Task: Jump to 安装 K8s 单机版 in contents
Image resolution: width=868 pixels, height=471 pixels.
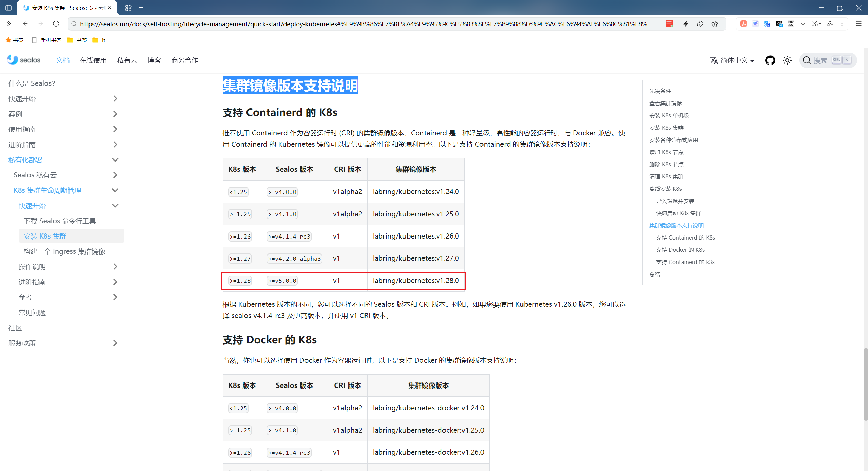Action: [669, 115]
